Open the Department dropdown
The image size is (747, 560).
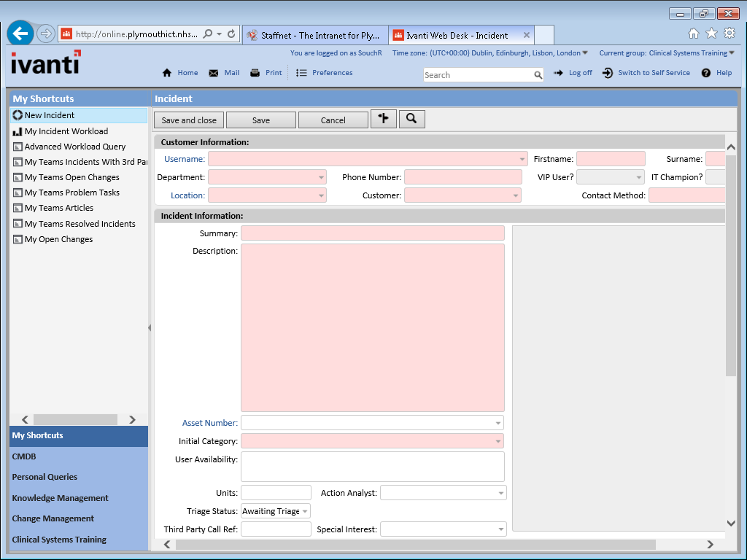[321, 177]
